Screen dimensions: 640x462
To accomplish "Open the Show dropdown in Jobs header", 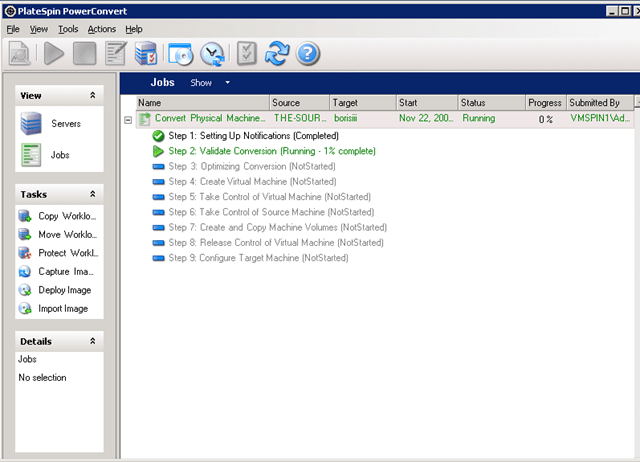I will point(210,82).
